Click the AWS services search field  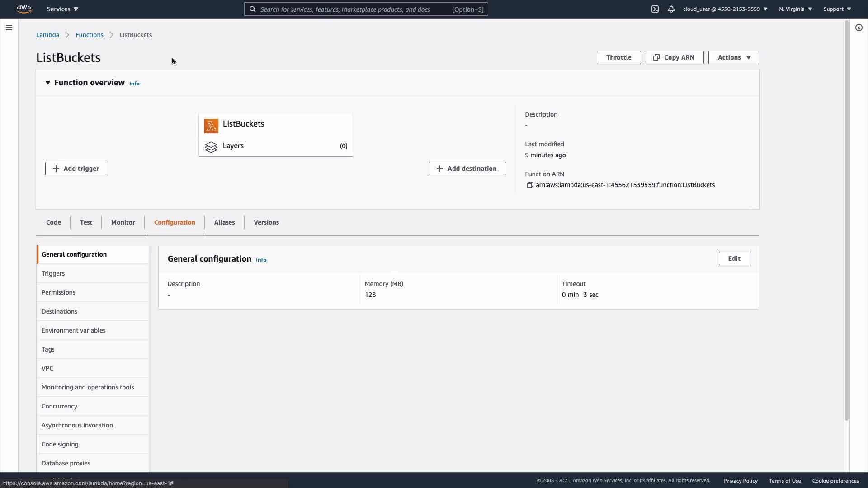pos(353,9)
